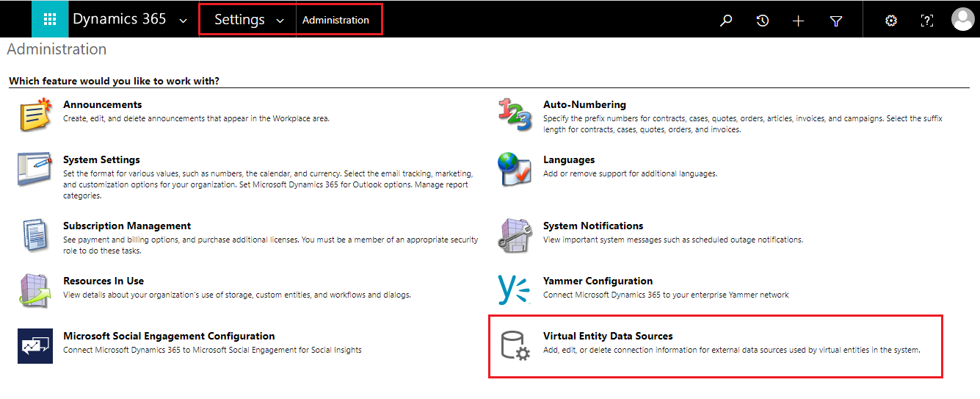The width and height of the screenshot is (980, 399).
Task: Click the Auto-Numbering 123 icon
Action: click(515, 115)
